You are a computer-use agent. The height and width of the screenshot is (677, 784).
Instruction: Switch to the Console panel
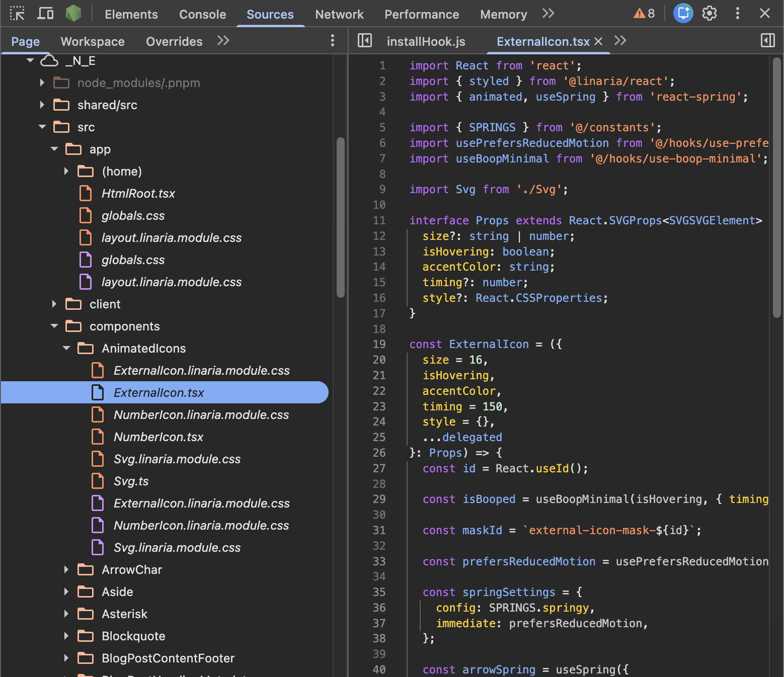coord(203,15)
